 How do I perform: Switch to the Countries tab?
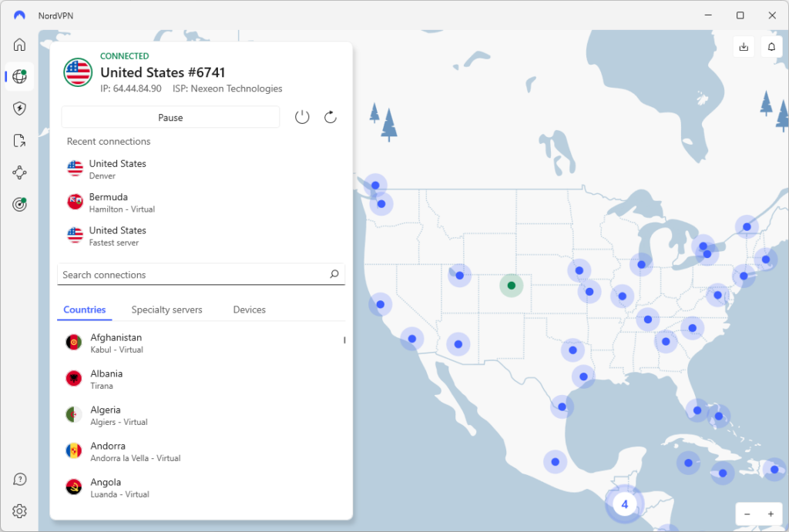[85, 309]
